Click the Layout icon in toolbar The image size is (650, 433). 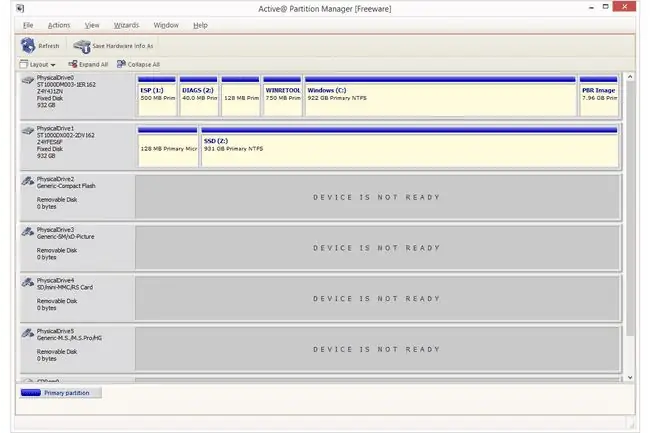[24, 64]
